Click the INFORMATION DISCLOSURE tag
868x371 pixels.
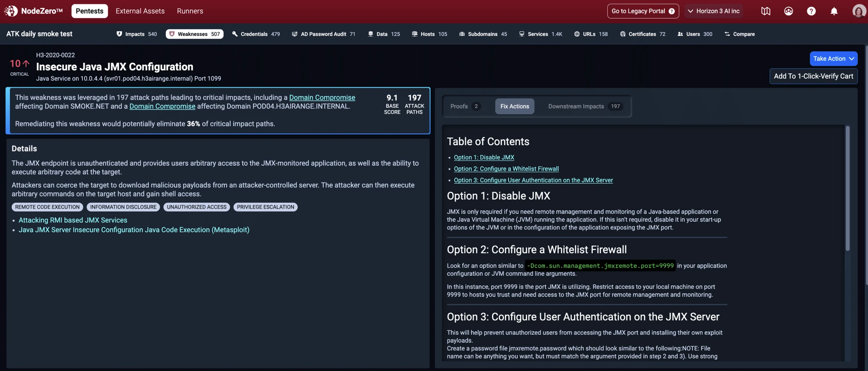pos(123,207)
